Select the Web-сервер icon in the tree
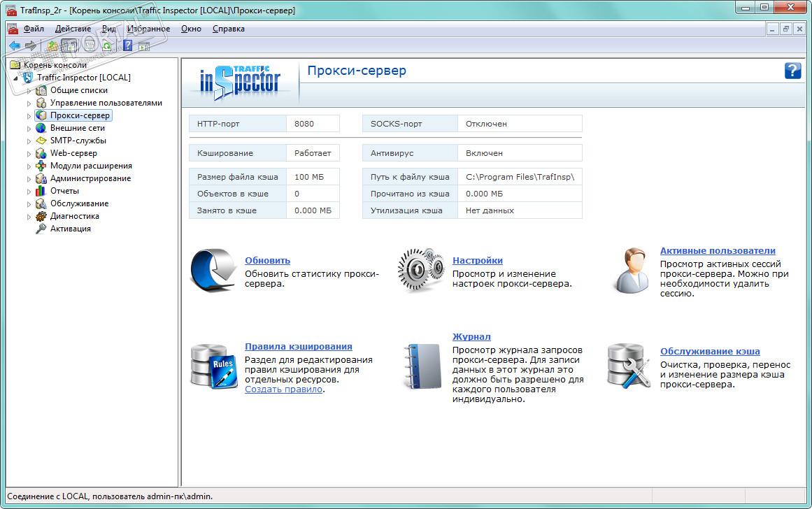The width and height of the screenshot is (812, 509). point(41,153)
